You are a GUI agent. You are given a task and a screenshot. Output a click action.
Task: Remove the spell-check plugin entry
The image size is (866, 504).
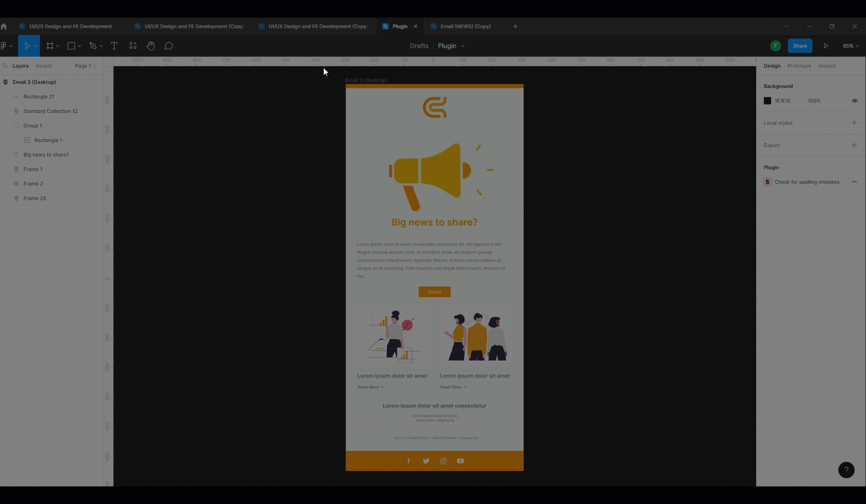[x=854, y=182]
